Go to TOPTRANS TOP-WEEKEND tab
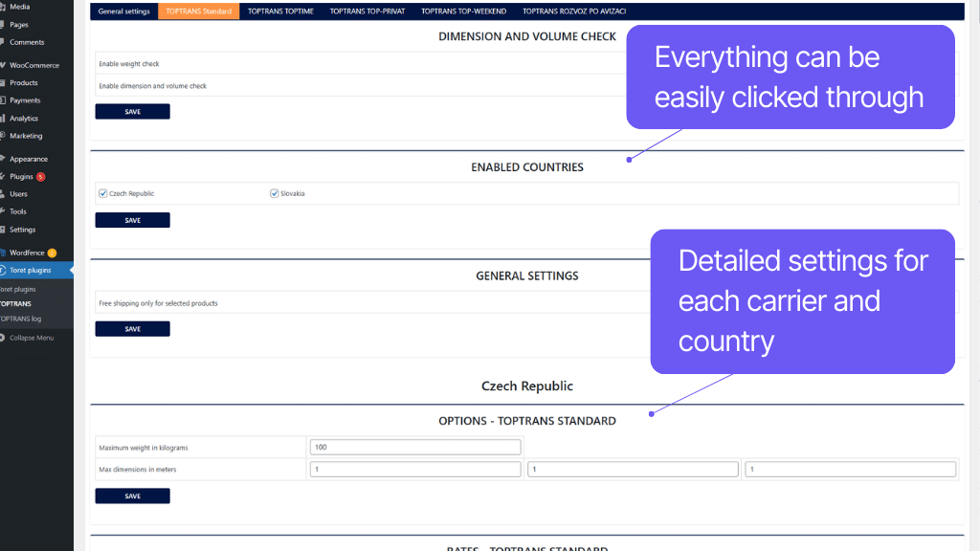980x551 pixels. [x=464, y=11]
